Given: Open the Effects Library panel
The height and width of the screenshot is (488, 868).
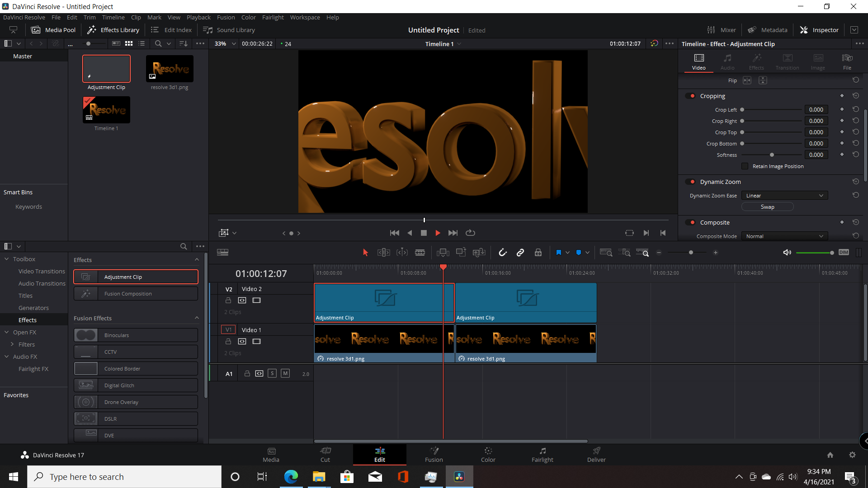Looking at the screenshot, I should 113,30.
